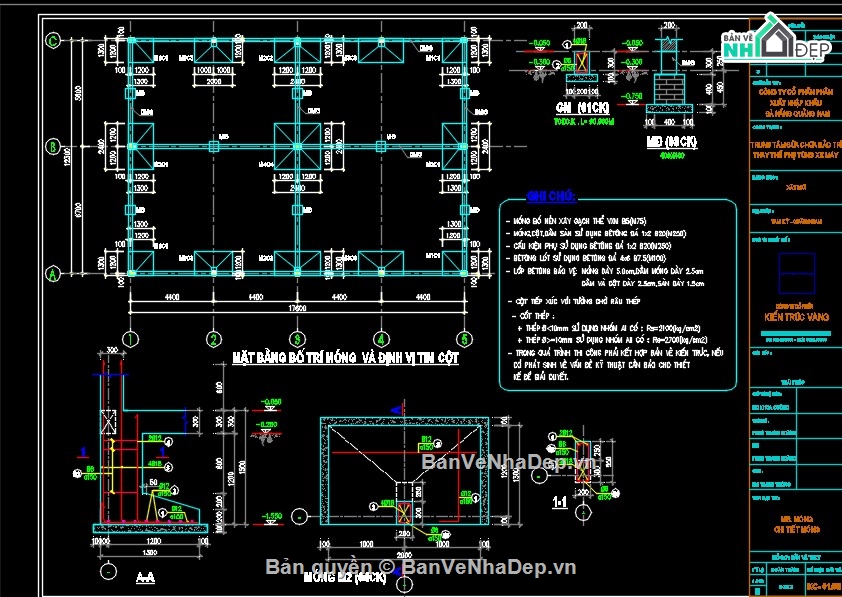Click the axis bubble labeled A

tap(53, 274)
